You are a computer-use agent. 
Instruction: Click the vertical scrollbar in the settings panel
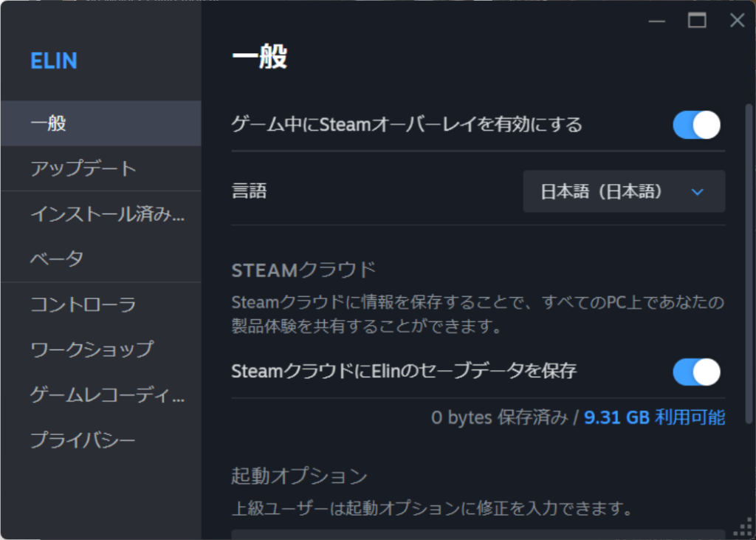749,259
